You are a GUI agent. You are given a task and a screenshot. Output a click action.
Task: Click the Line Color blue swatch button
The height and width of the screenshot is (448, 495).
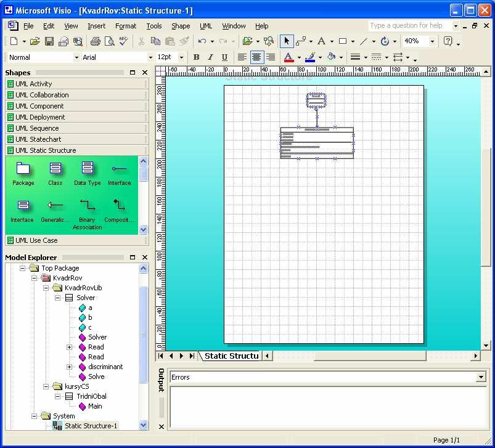(310, 57)
